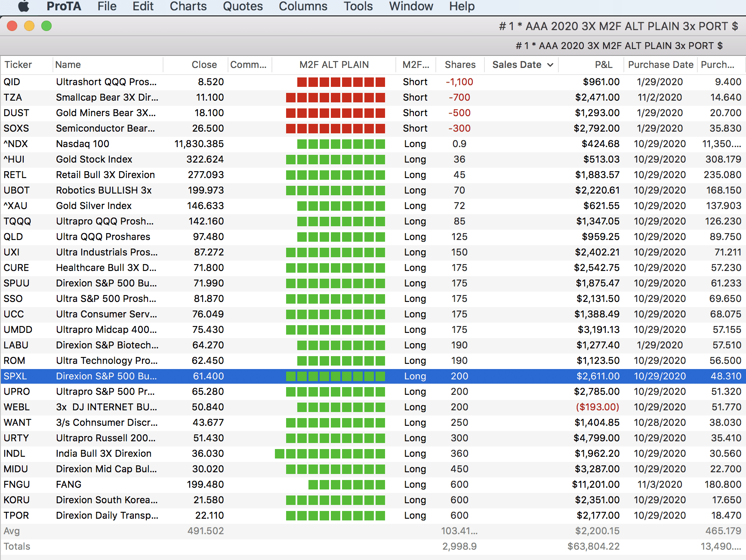Open the Apple menu
Image resolution: width=746 pixels, height=560 pixels.
24,6
